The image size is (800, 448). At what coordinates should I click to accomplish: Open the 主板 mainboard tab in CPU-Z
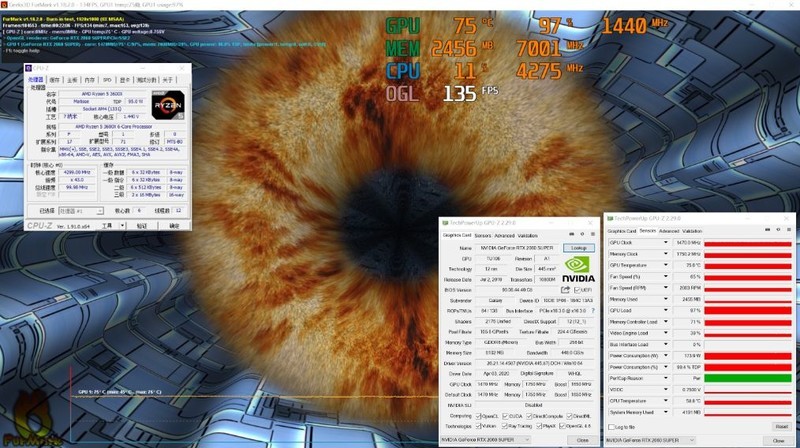coord(72,80)
